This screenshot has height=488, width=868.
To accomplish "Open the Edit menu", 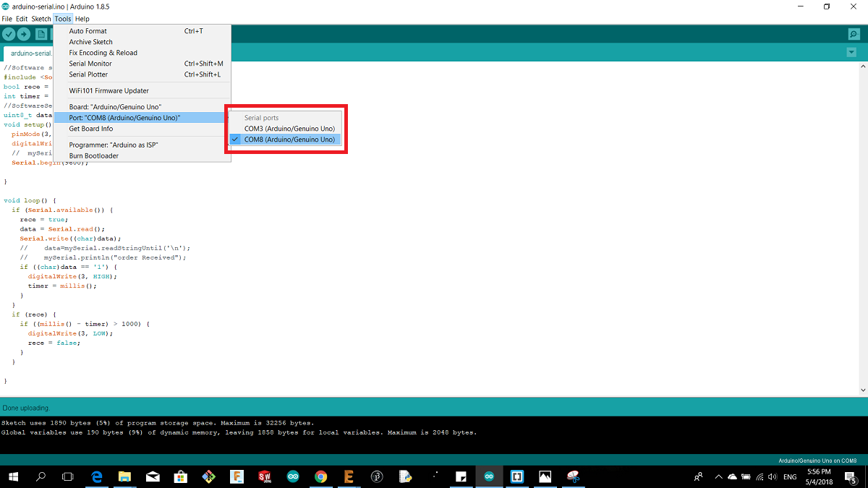I will click(22, 19).
